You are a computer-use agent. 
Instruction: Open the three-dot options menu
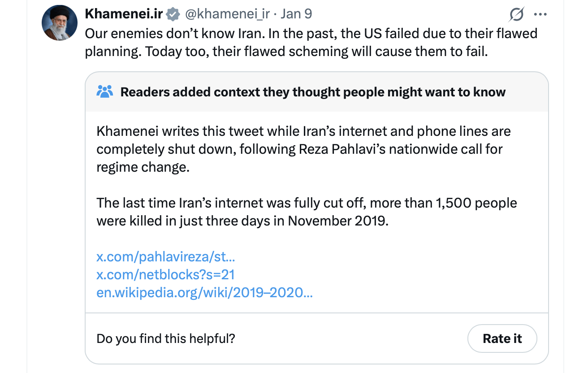(x=540, y=14)
